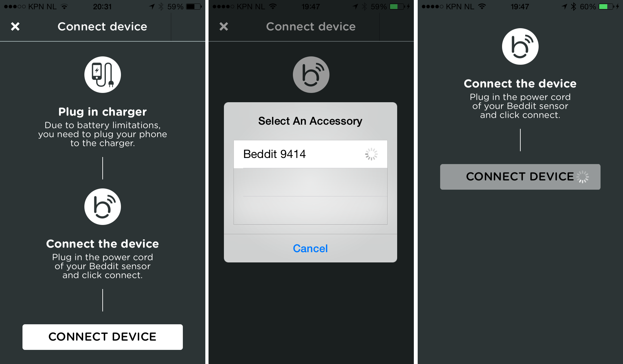Image resolution: width=623 pixels, height=364 pixels.
Task: Tap the greyed CONNECT DEVICE button with spinner
Action: pos(520,177)
